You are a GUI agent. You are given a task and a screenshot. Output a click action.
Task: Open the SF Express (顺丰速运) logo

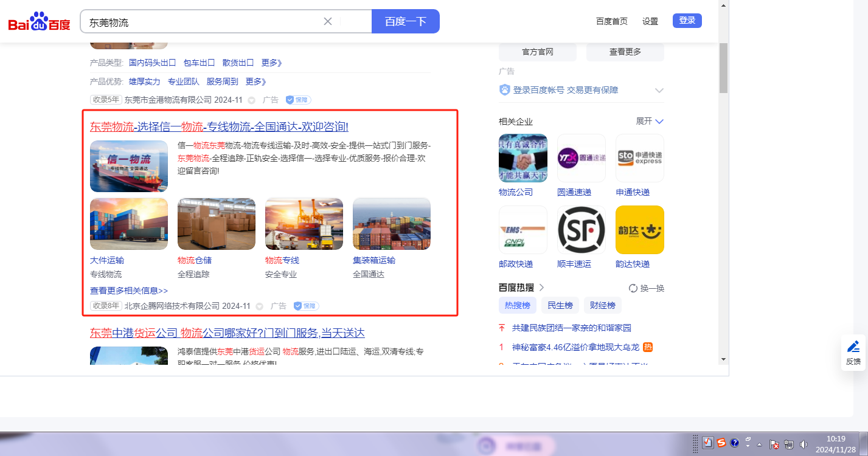[581, 229]
